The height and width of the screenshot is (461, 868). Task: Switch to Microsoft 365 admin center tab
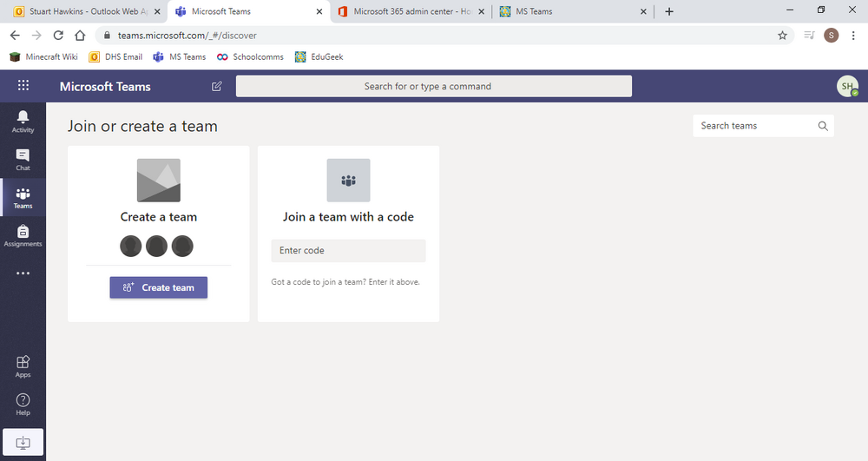[x=411, y=11]
